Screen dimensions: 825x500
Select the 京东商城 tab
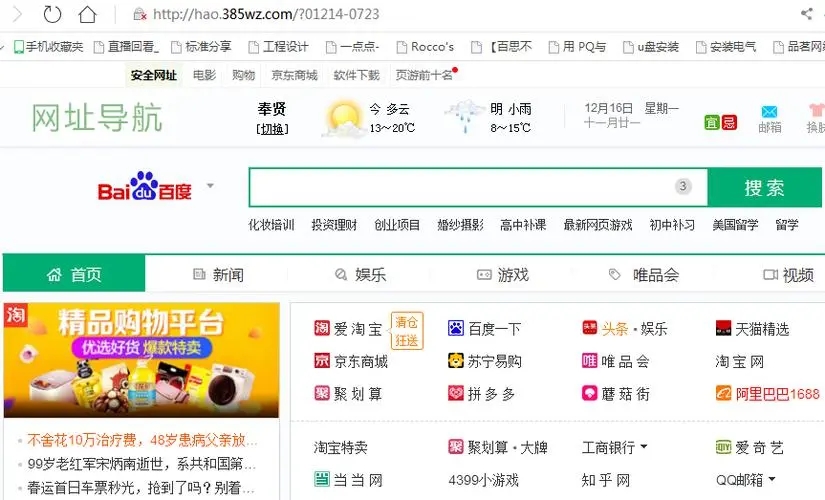coord(294,75)
